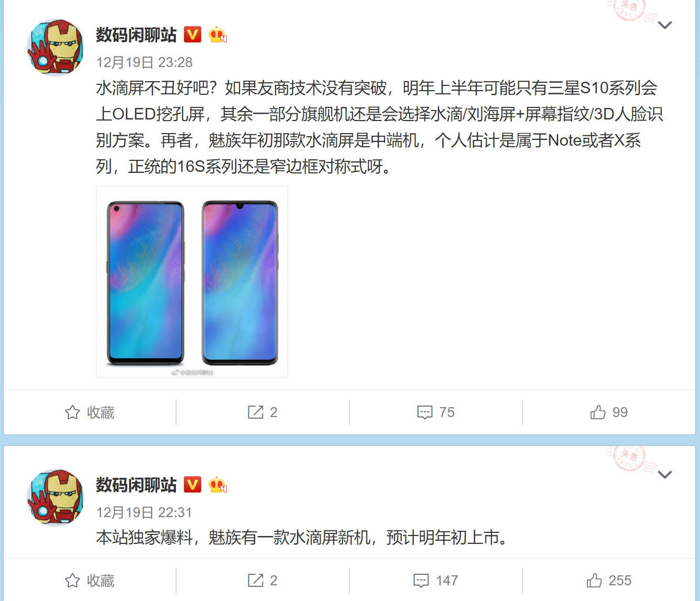
Task: Open 数码闲聊站 profile name in second post
Action: pyautogui.click(x=136, y=485)
